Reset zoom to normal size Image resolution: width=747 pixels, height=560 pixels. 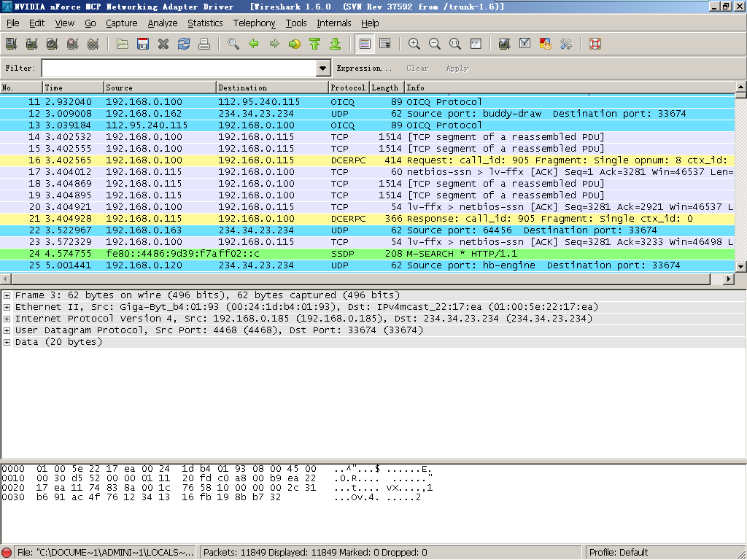click(455, 44)
